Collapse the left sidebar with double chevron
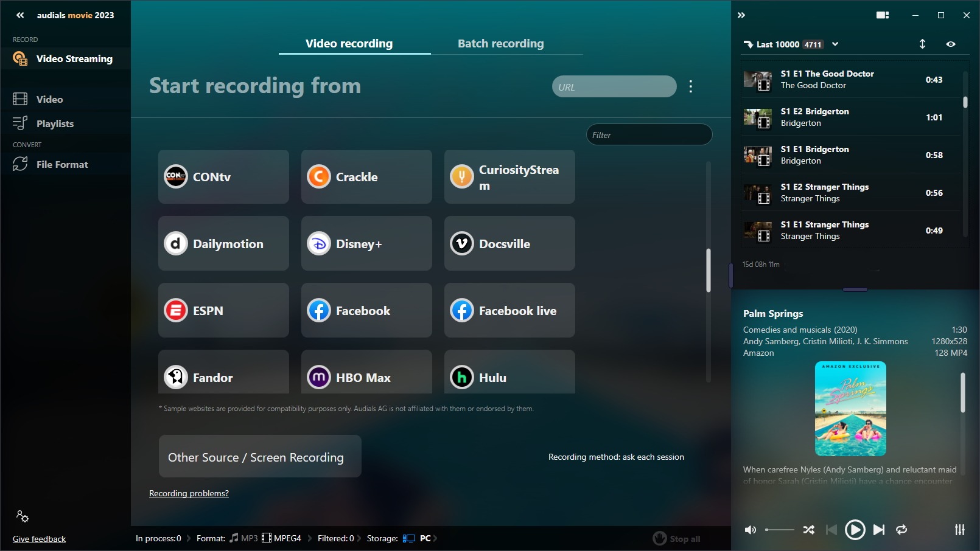Viewport: 980px width, 551px height. 20,15
